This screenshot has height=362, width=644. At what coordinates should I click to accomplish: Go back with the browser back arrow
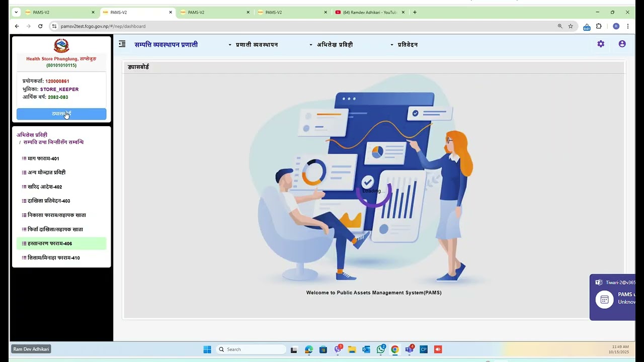17,26
